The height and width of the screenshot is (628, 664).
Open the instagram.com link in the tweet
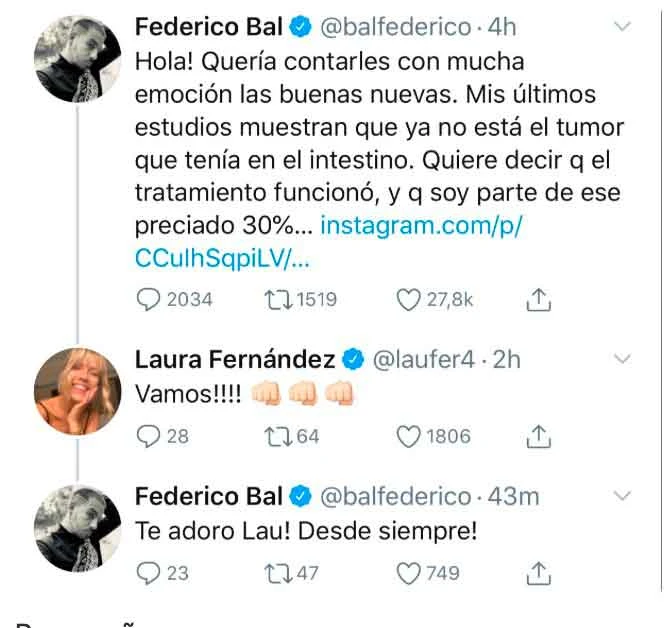click(x=421, y=226)
